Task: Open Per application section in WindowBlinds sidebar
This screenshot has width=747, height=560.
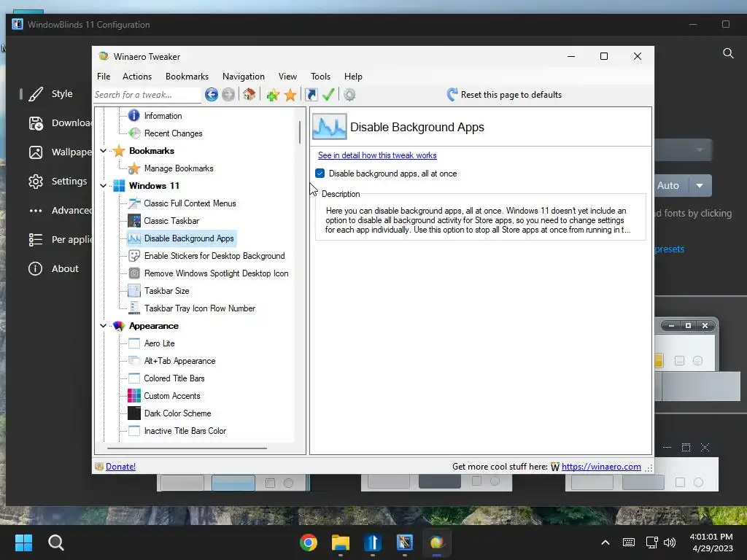Action: (60, 239)
